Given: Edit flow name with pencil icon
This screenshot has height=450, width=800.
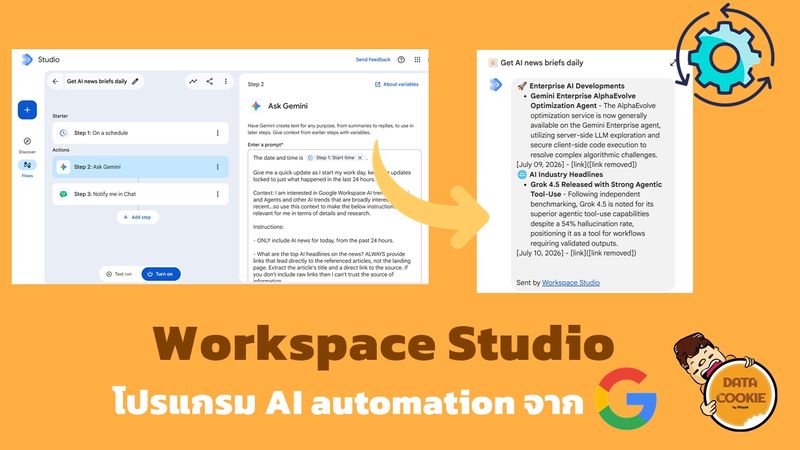Looking at the screenshot, I should coord(135,81).
